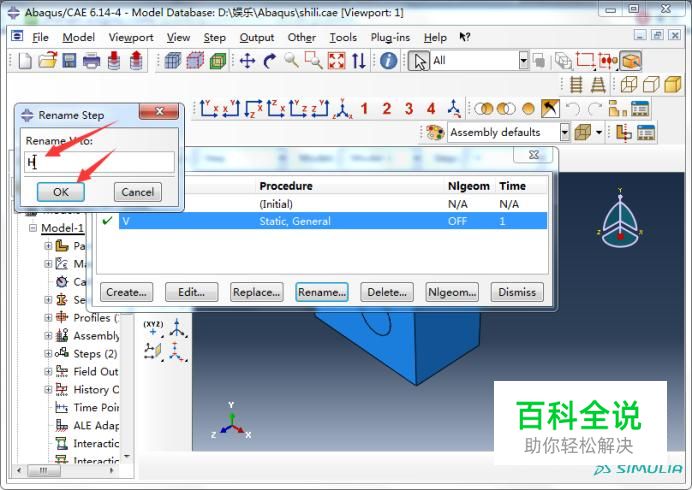Click the Replace... button in Step Manager

pos(256,292)
